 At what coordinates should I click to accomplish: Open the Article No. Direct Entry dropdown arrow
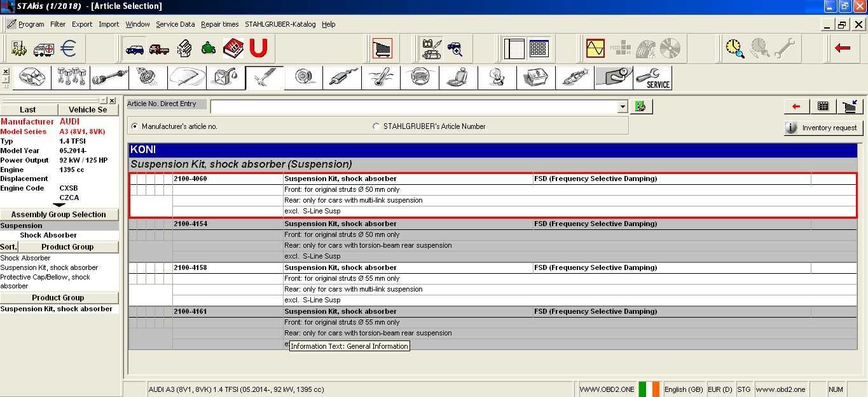point(623,107)
